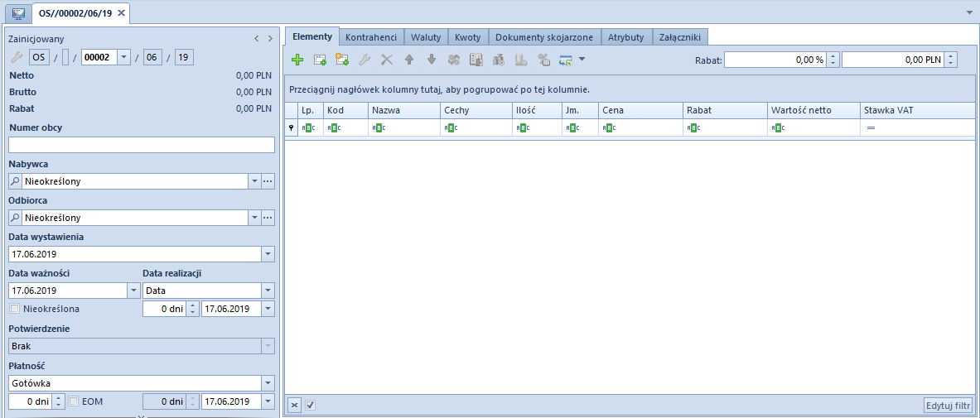Click the four-circles icon after the down arrow
This screenshot has height=418, width=980.
pyautogui.click(x=454, y=60)
